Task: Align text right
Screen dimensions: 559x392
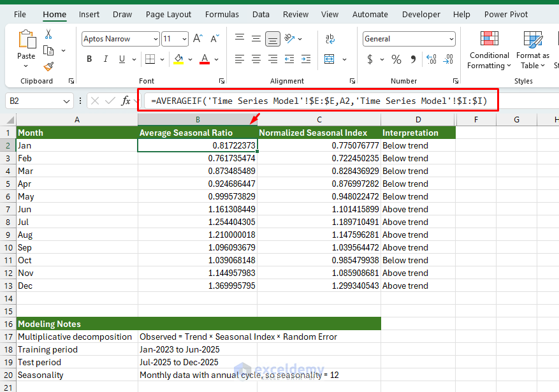Action: 273,59
